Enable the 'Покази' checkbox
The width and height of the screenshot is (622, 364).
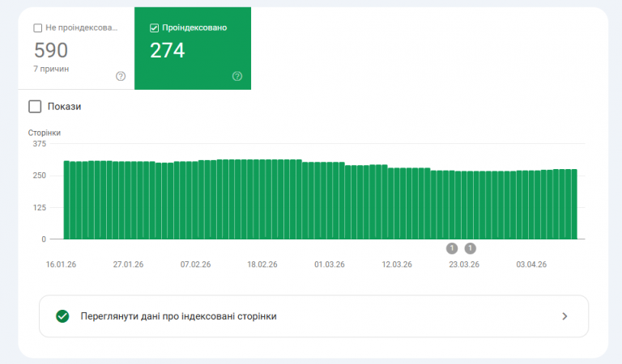35,107
